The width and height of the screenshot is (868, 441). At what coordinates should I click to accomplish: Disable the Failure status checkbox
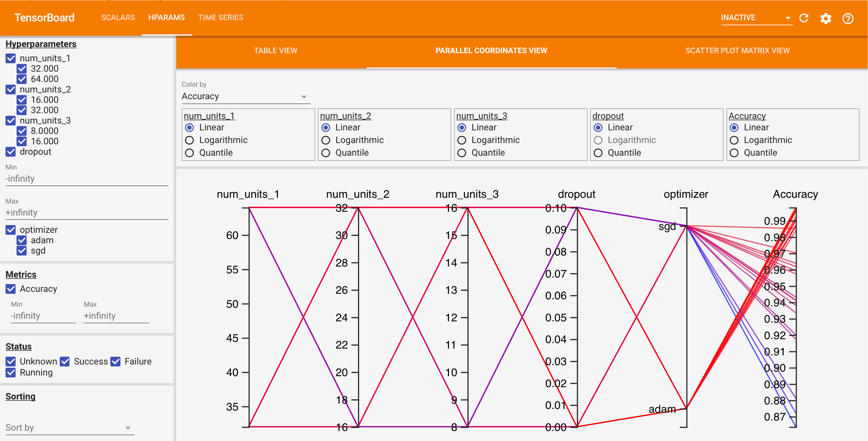tap(116, 361)
